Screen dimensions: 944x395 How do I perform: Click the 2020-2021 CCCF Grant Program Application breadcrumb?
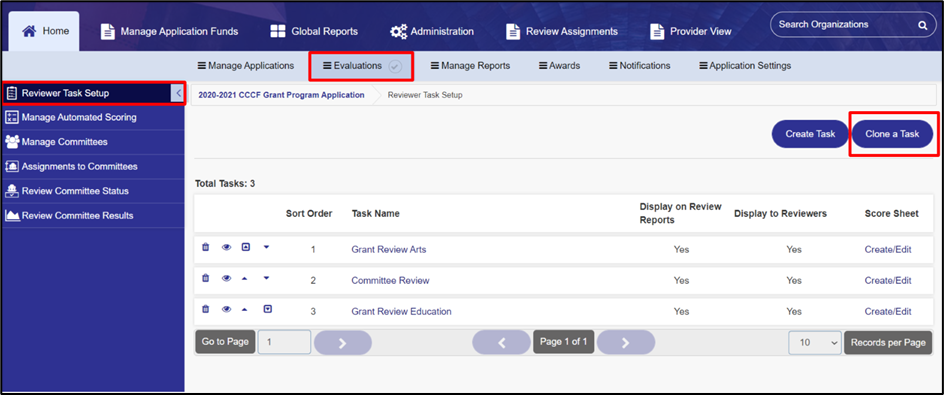281,95
